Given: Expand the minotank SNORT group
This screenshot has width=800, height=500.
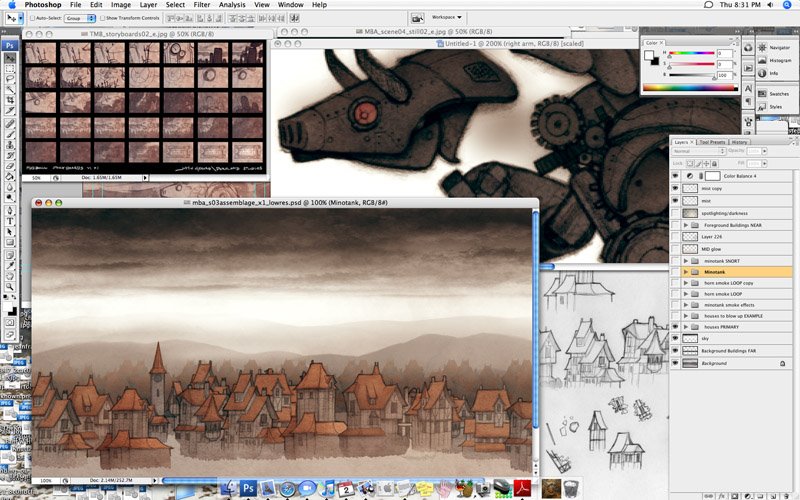Looking at the screenshot, I should (686, 261).
